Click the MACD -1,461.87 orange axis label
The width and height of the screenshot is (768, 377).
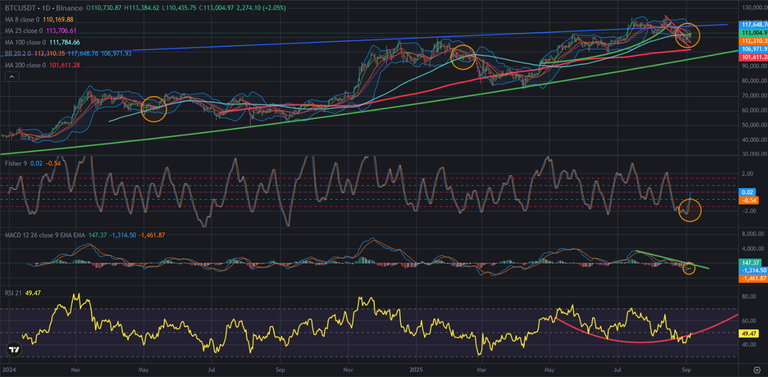coord(753,278)
